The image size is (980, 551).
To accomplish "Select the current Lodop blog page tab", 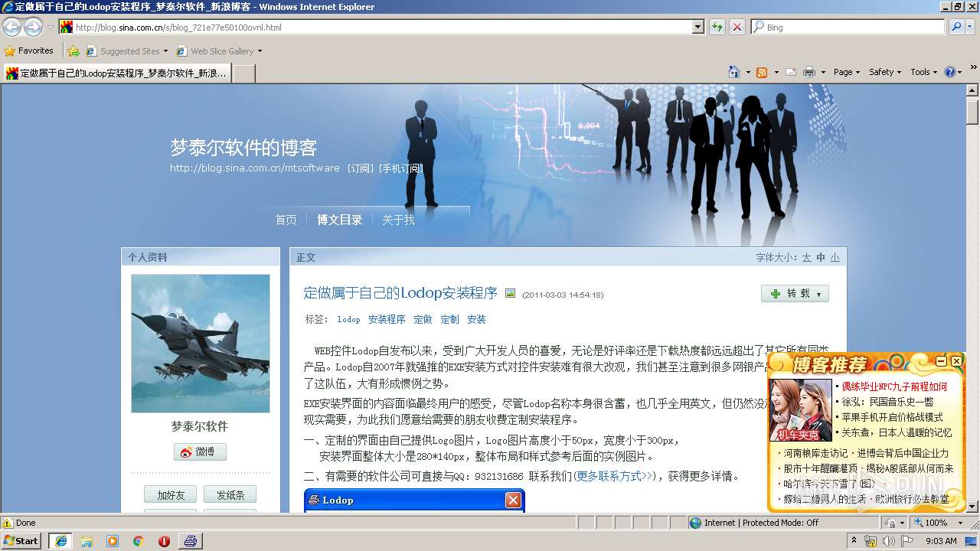I will (x=116, y=73).
